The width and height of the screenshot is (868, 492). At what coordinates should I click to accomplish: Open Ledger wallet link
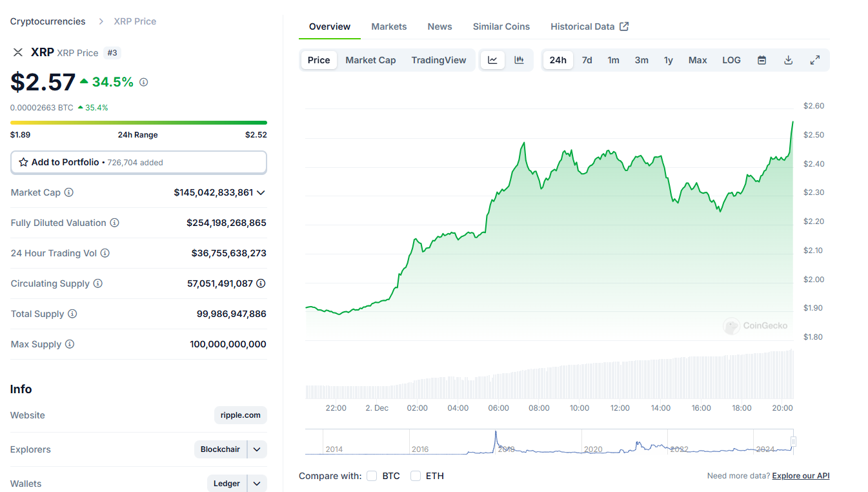click(227, 484)
